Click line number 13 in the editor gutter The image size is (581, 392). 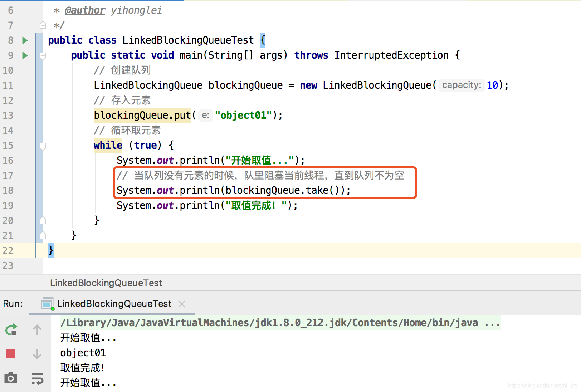click(8, 115)
